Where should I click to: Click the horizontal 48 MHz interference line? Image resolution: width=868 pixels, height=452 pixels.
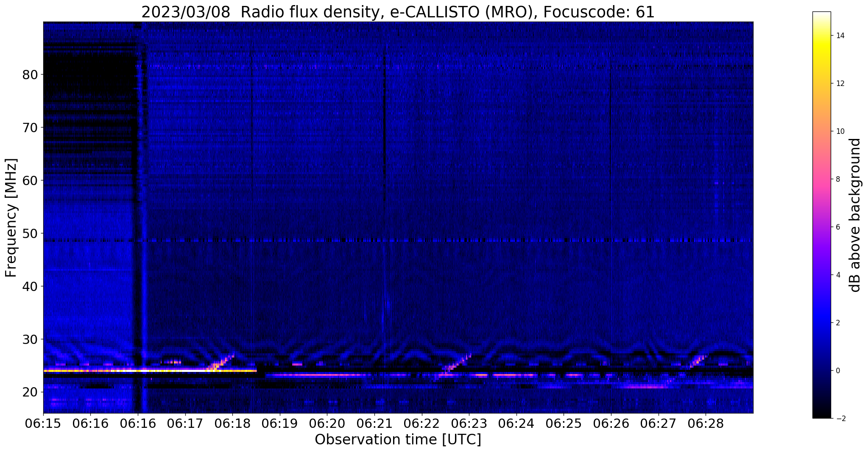(398, 240)
